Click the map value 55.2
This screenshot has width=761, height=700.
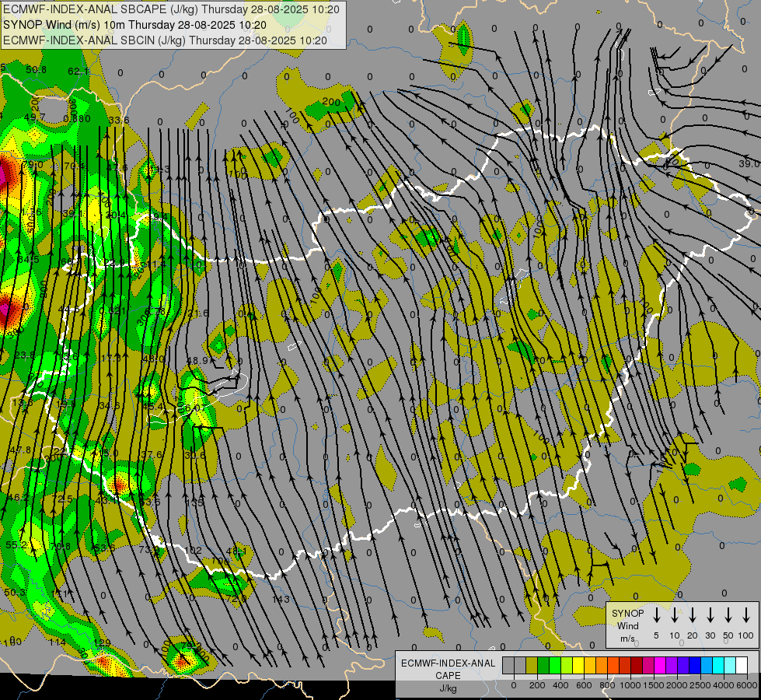pos(16,545)
